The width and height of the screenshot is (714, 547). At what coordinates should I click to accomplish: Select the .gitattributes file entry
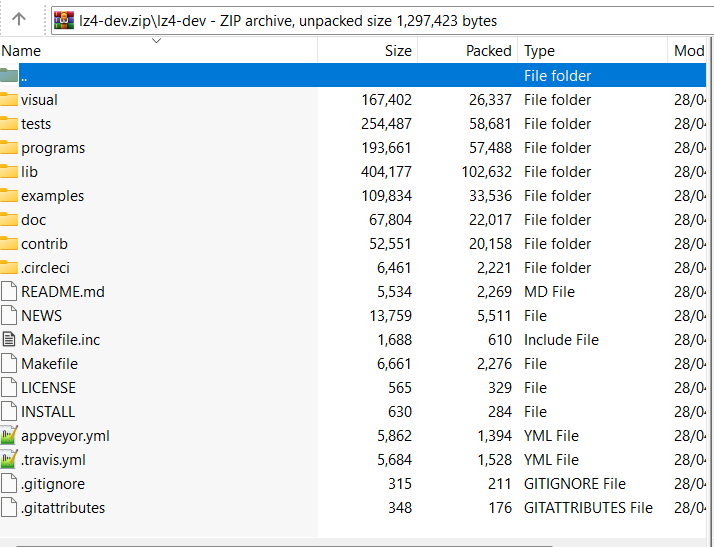point(62,508)
